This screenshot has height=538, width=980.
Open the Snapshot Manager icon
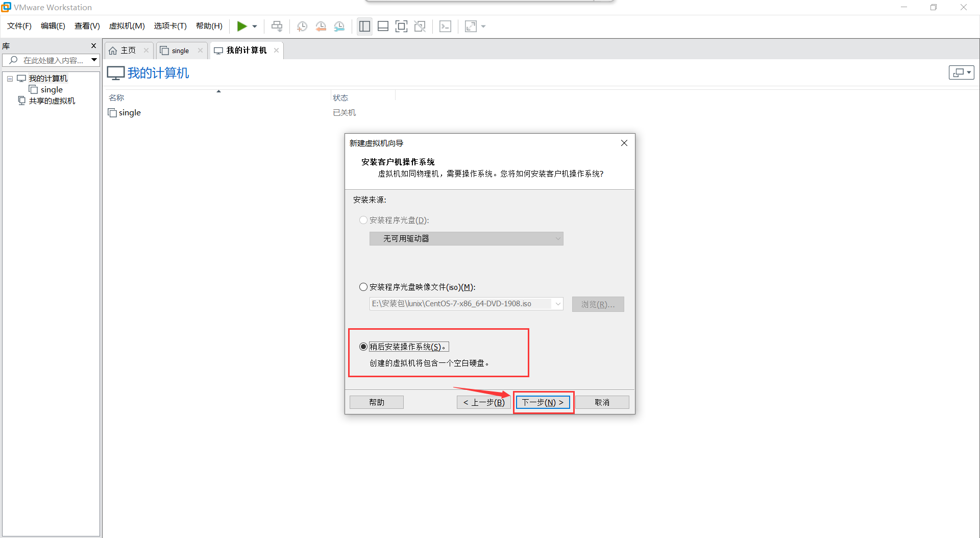(339, 26)
